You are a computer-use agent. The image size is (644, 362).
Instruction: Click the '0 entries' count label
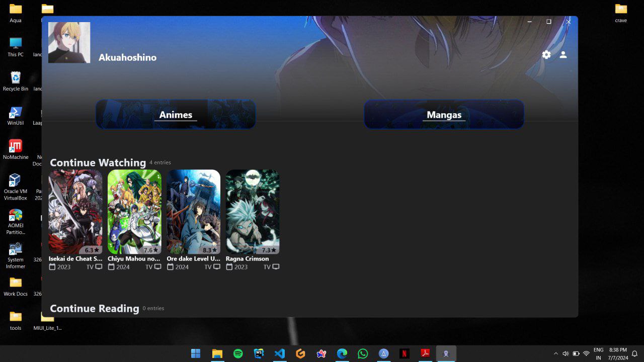tap(153, 308)
